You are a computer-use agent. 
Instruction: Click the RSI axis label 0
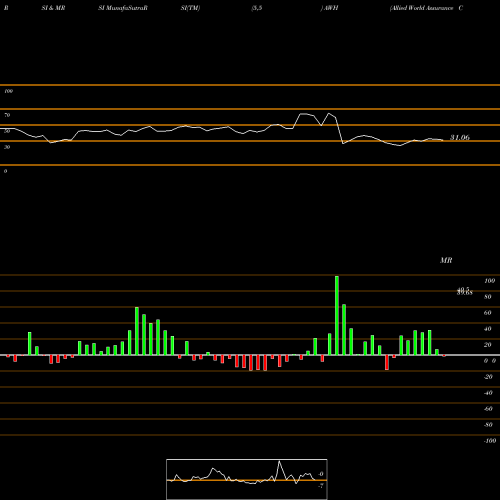pyautogui.click(x=5, y=171)
